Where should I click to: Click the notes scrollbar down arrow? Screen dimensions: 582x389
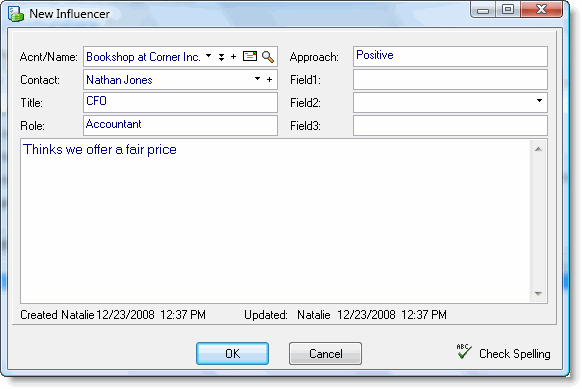(x=538, y=294)
